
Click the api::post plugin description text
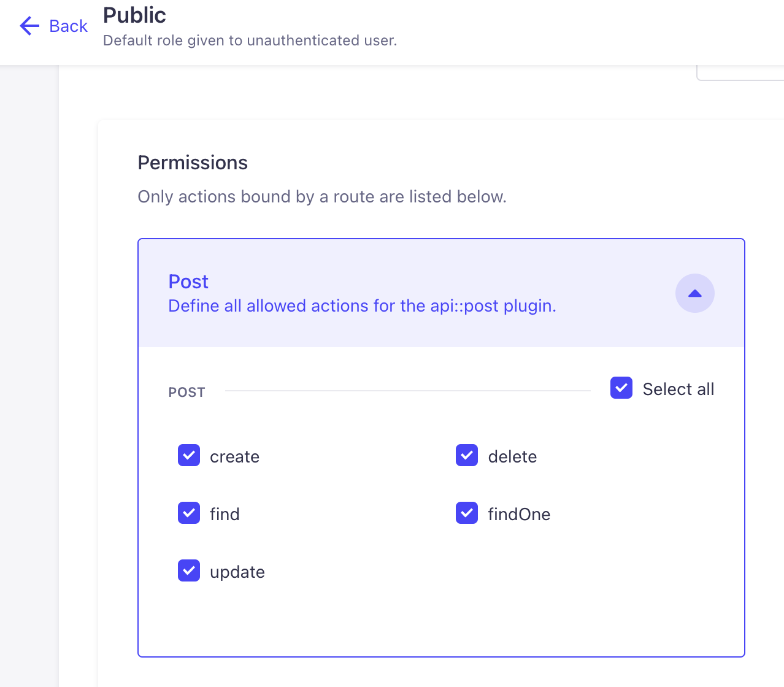pyautogui.click(x=362, y=306)
